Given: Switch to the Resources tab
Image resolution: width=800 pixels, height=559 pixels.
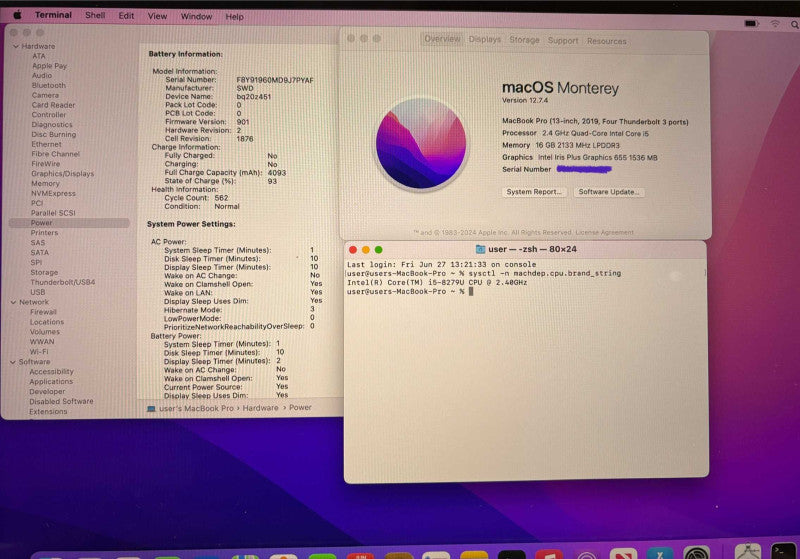Looking at the screenshot, I should coord(607,41).
